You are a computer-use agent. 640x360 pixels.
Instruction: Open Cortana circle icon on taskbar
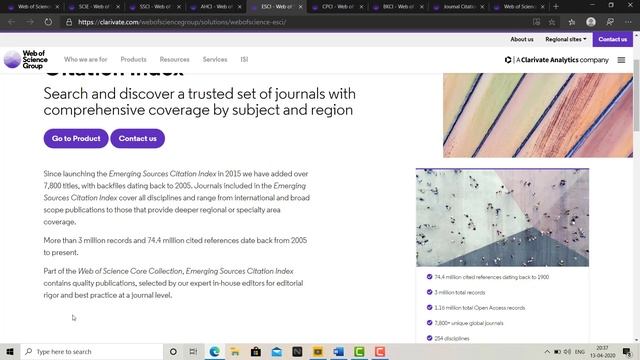pos(173,351)
